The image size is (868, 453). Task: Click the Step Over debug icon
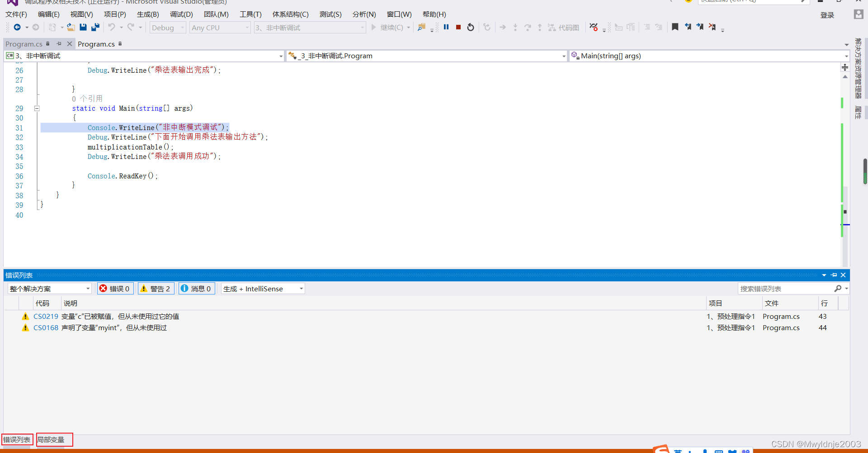coord(528,28)
